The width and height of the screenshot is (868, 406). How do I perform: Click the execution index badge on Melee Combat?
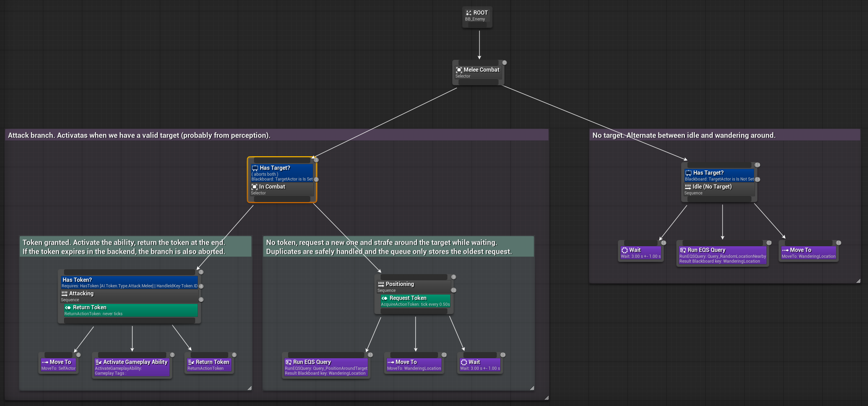tap(504, 63)
